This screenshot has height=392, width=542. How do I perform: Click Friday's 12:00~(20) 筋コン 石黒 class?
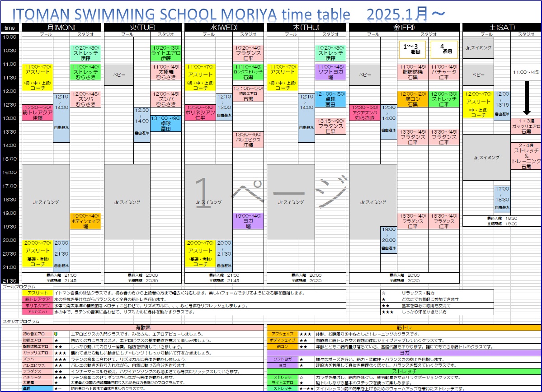(x=413, y=99)
